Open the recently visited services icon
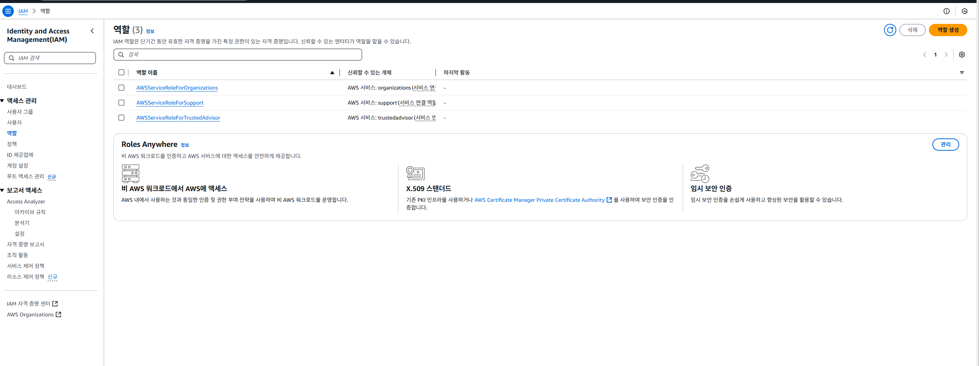The height and width of the screenshot is (366, 980). pos(965,11)
